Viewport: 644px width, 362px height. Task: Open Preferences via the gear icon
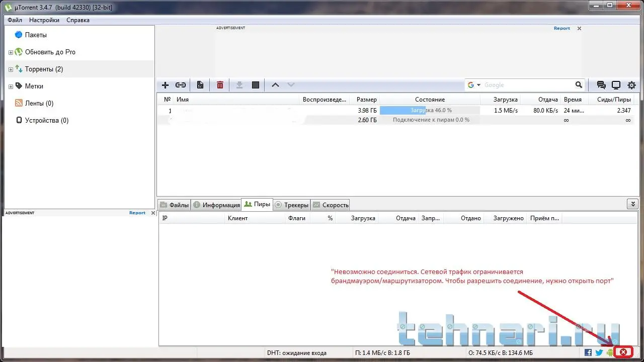click(x=631, y=85)
